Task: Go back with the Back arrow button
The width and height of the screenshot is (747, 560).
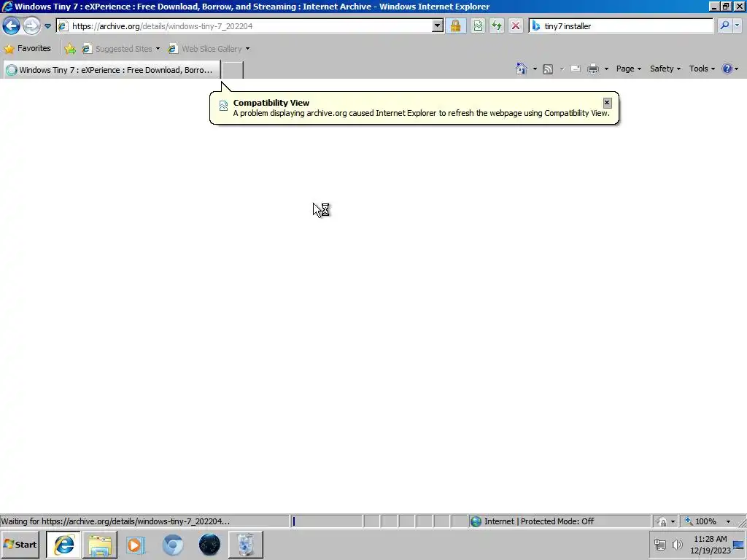Action: tap(12, 26)
